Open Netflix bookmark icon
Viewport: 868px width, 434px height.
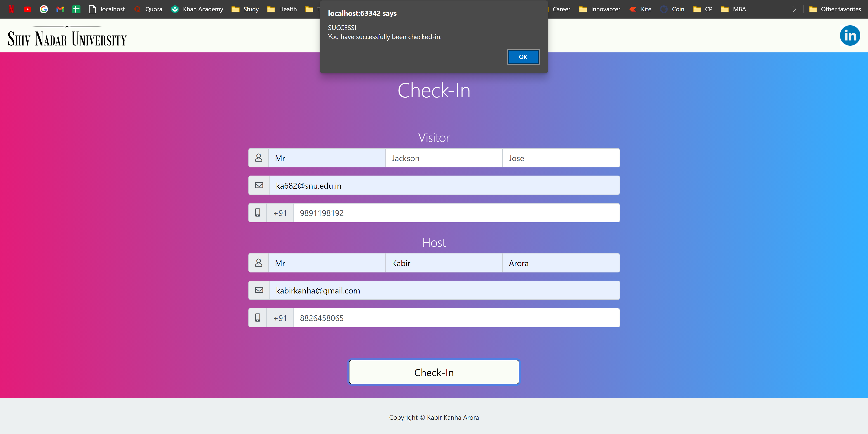tap(11, 9)
